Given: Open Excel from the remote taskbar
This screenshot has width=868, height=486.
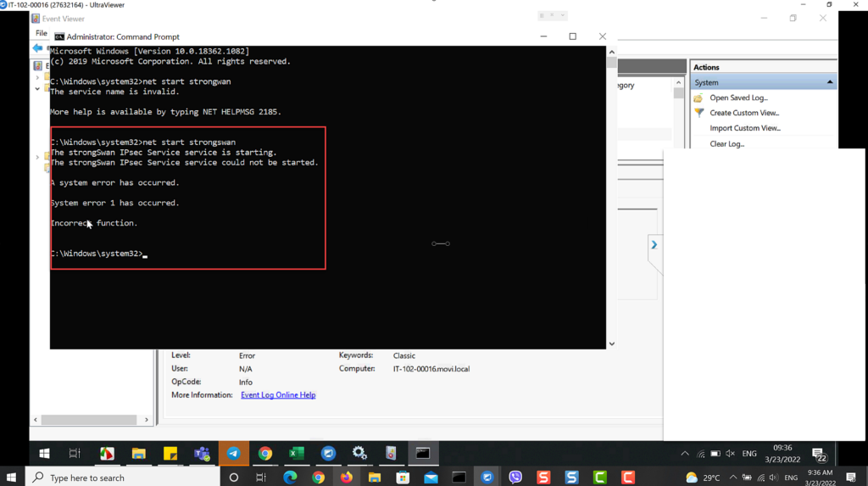Looking at the screenshot, I should [x=297, y=454].
